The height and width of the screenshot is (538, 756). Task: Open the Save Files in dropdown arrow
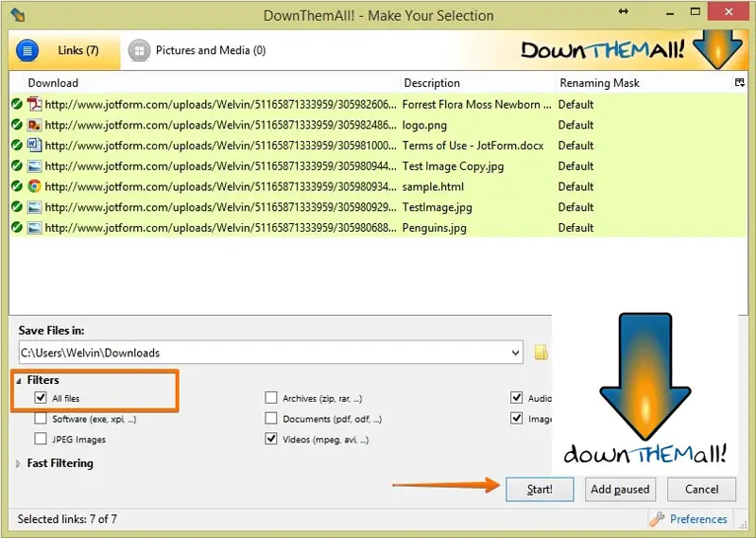[515, 353]
